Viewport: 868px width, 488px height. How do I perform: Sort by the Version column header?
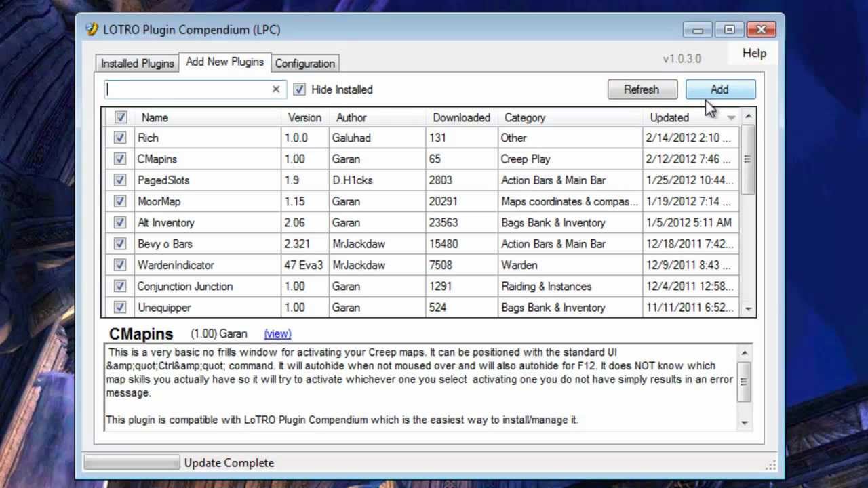[304, 117]
